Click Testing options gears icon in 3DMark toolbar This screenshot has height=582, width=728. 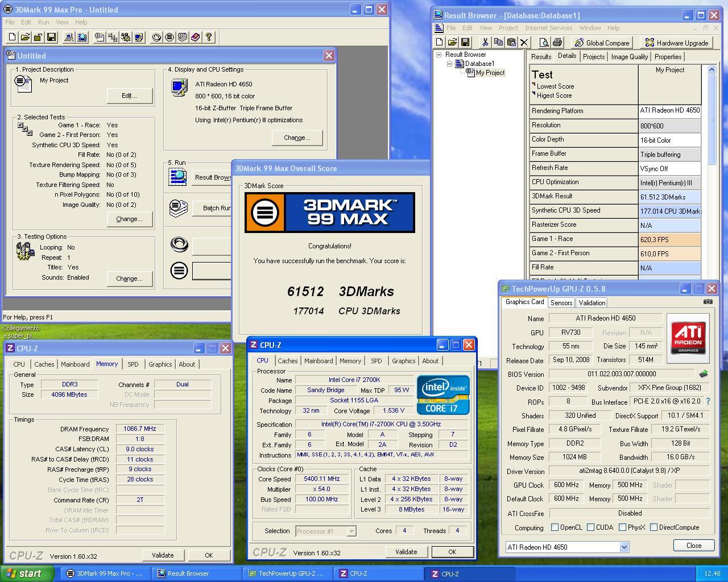tap(126, 37)
